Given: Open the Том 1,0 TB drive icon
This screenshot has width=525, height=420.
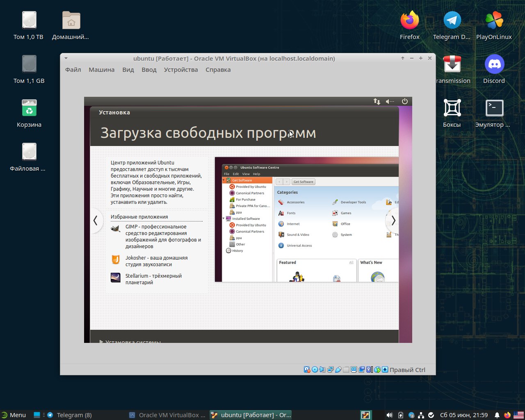Looking at the screenshot, I should click(29, 25).
